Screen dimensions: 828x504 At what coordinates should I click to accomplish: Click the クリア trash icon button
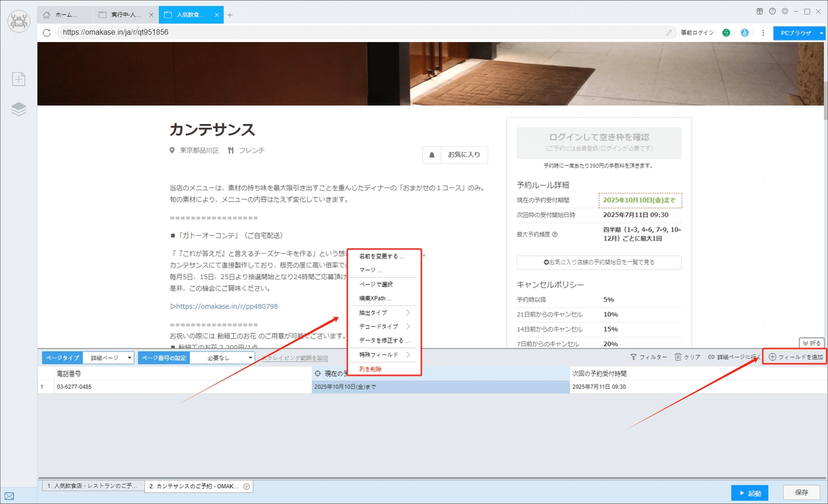point(687,357)
